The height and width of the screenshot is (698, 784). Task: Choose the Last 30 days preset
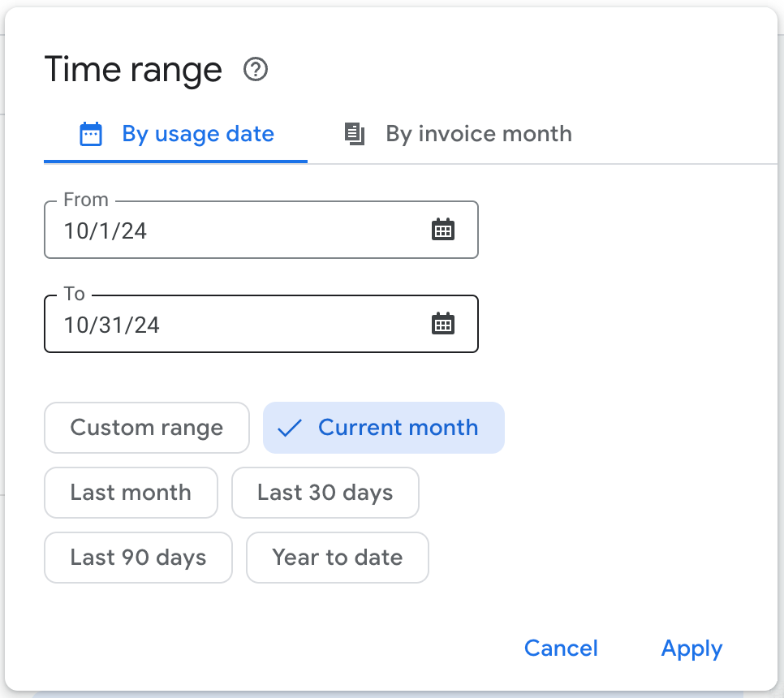click(x=325, y=493)
